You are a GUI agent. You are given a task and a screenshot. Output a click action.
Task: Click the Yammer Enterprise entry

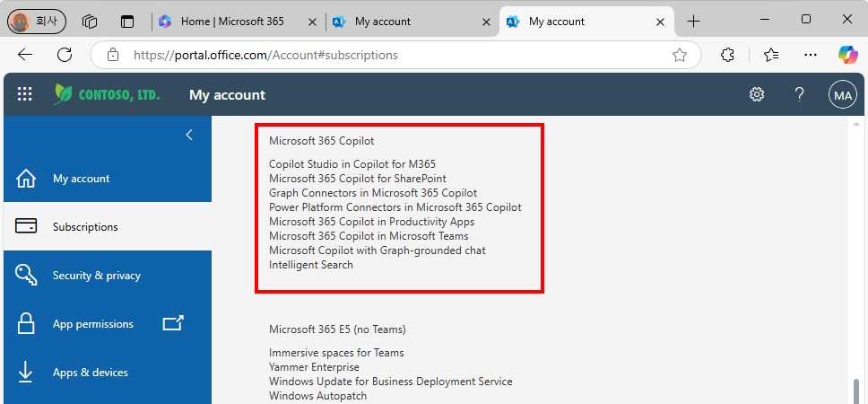click(x=315, y=367)
